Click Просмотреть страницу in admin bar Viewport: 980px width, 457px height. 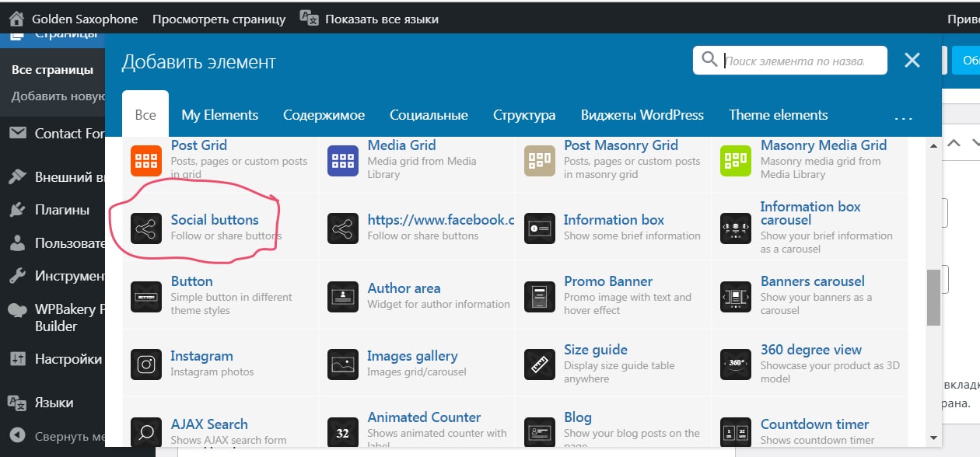(219, 19)
